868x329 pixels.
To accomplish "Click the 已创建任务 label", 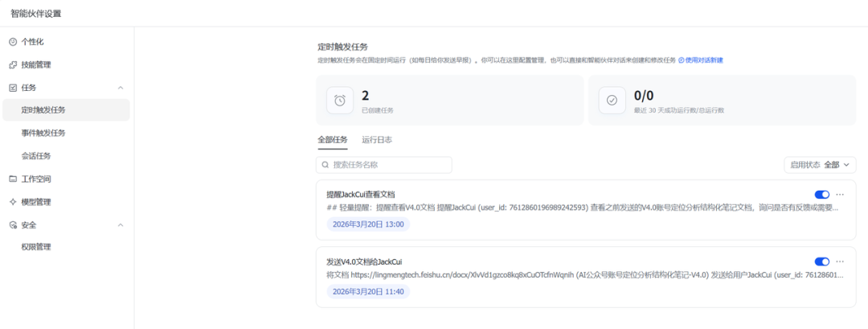I will tap(378, 110).
